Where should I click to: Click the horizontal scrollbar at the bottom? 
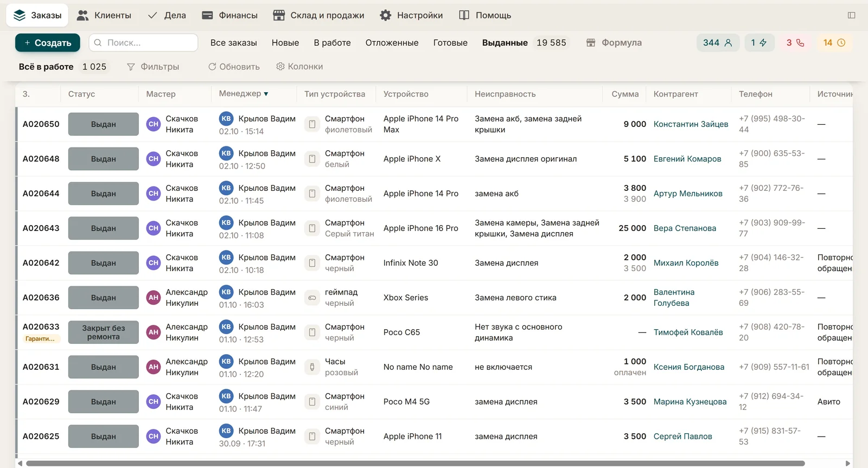[415, 463]
